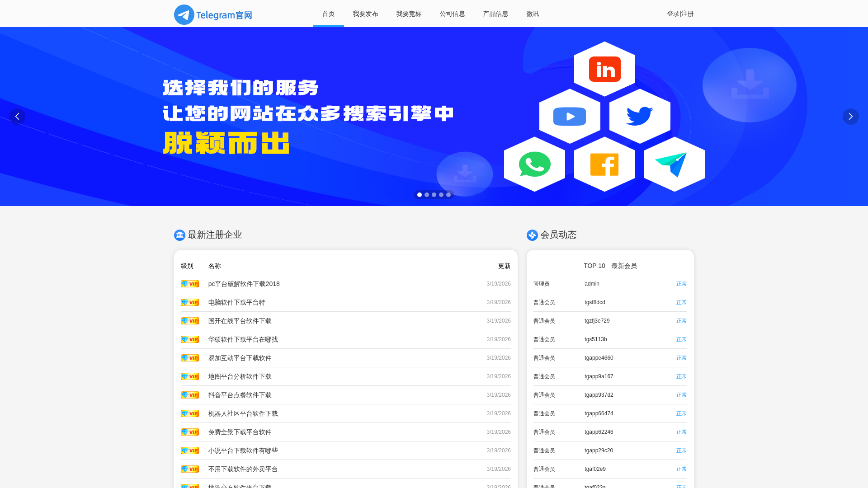Viewport: 868px width, 488px height.
Task: Open the 我要竞标 menu item
Action: (409, 14)
